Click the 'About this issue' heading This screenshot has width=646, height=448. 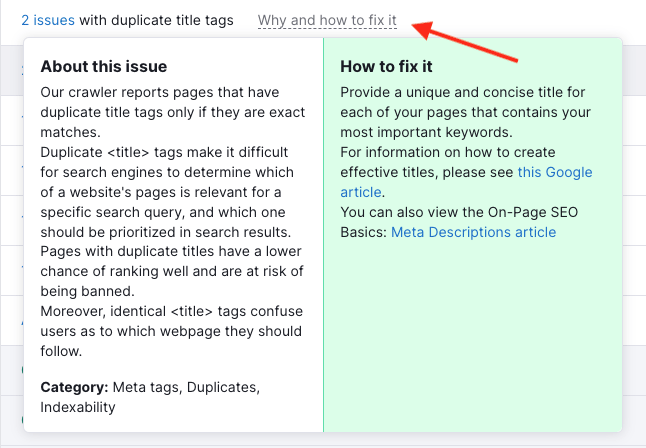coord(104,66)
